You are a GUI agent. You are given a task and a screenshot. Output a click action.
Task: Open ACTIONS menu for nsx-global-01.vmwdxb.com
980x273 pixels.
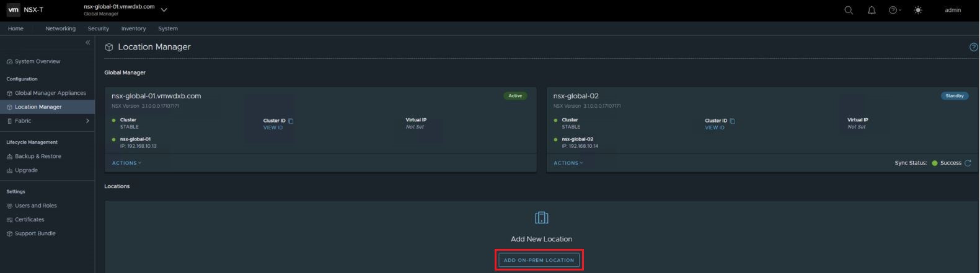[x=126, y=163]
